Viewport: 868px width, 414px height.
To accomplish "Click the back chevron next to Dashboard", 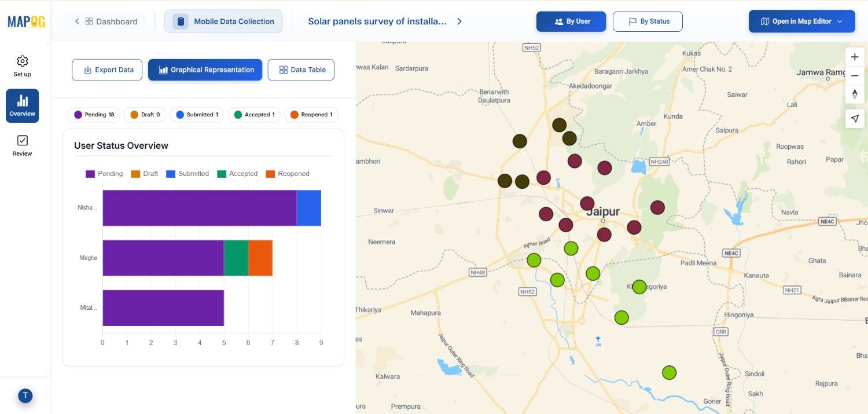I will (x=76, y=21).
